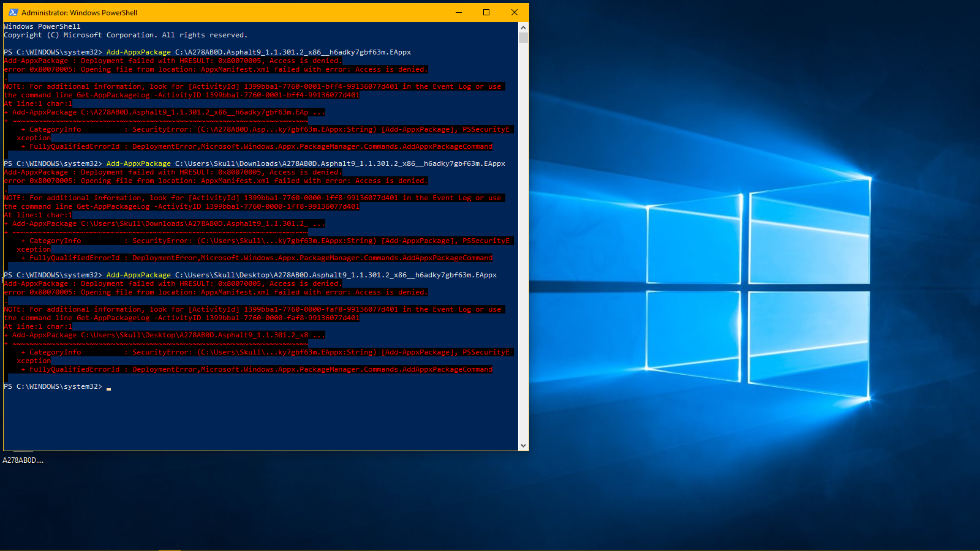The image size is (980, 551).
Task: Click the 'Copyright (C) Microsoft Corporation' line
Action: pos(126,35)
